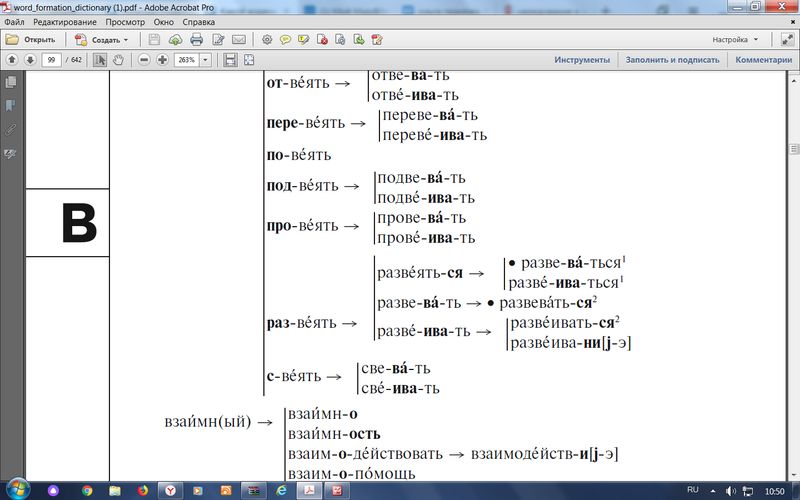Click the zoom out minus button

(x=145, y=60)
